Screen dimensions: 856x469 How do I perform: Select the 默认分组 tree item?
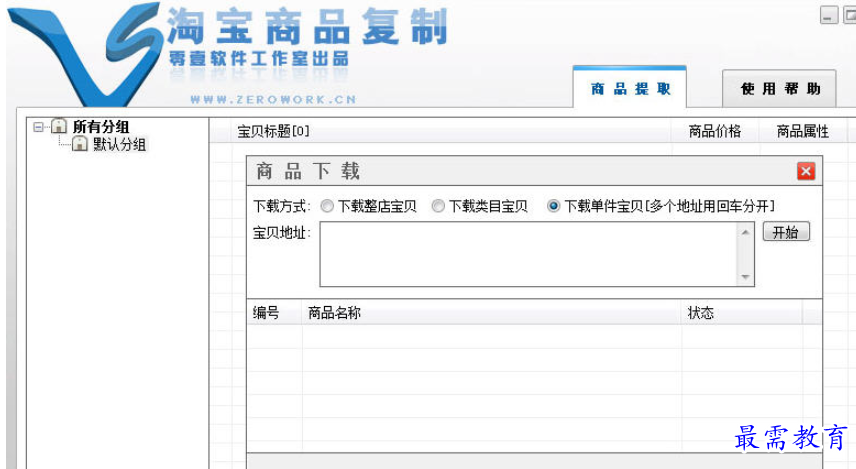pos(119,145)
